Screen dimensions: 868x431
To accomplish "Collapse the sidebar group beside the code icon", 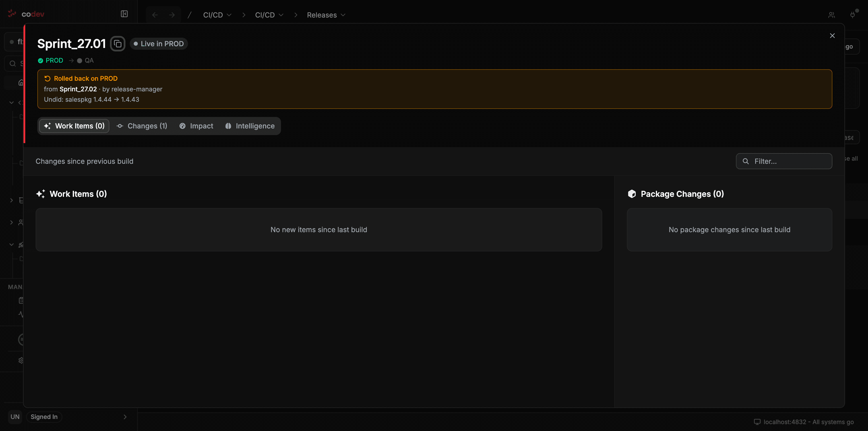I will tap(11, 103).
